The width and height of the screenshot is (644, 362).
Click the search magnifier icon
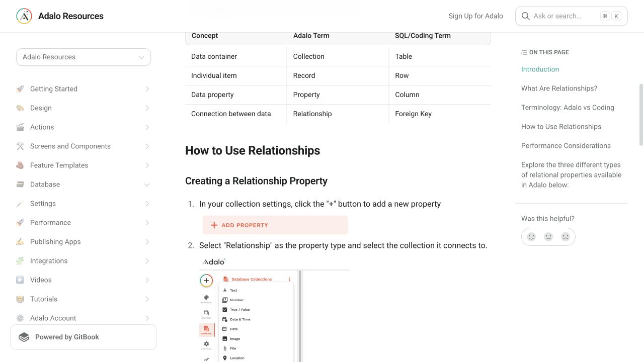[x=525, y=16]
